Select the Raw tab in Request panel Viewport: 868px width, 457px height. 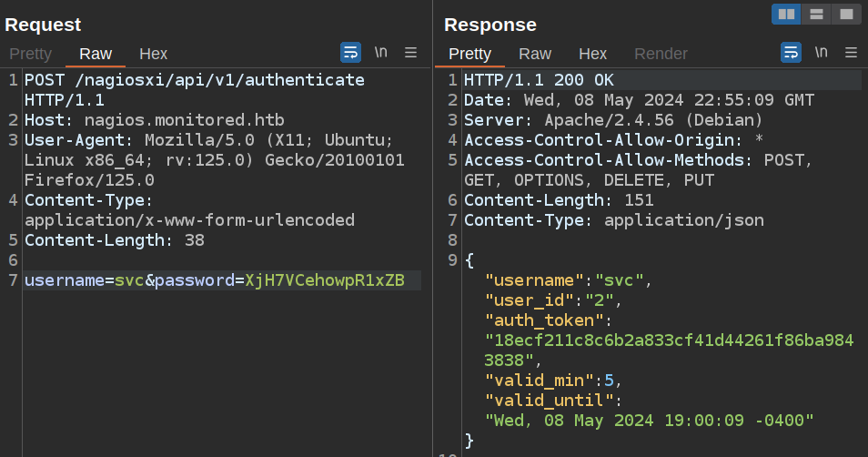pos(96,54)
